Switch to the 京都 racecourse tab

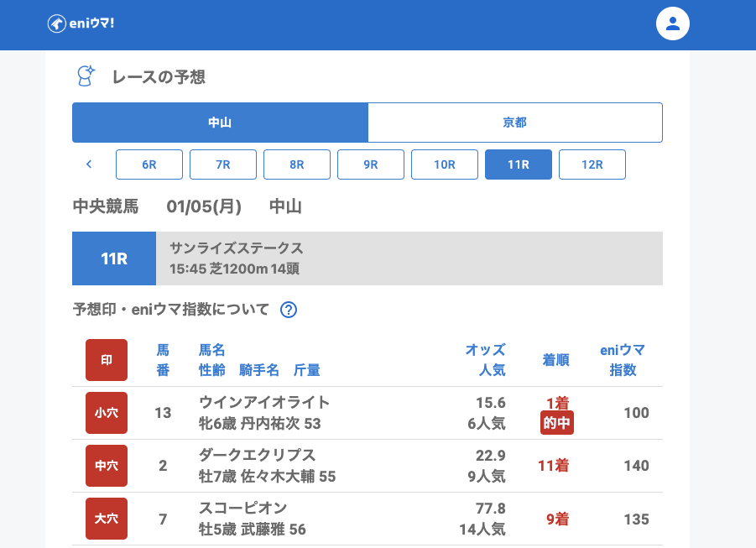[515, 123]
